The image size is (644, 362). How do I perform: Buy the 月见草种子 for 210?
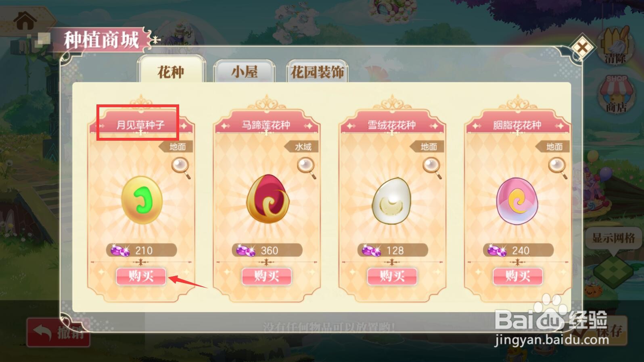[141, 276]
